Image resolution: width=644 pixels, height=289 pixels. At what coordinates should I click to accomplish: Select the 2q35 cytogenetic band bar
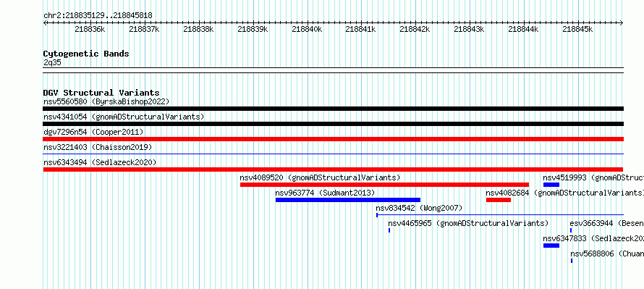click(333, 70)
